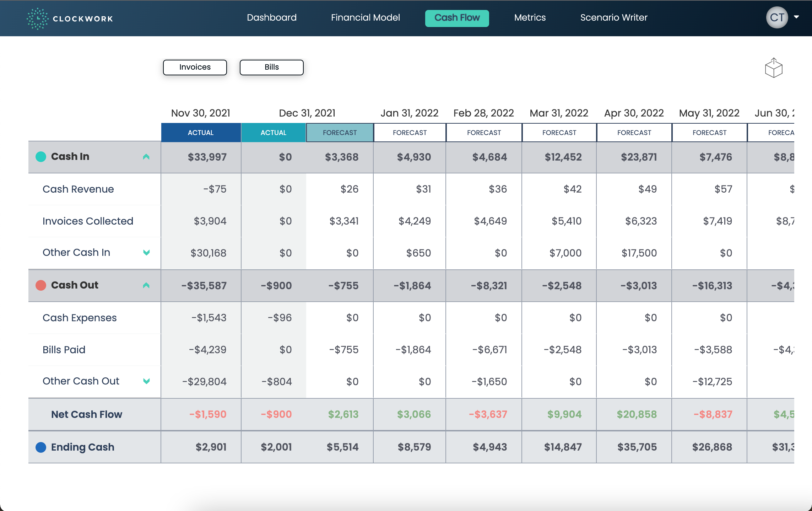Click the teal Cash In indicator dot

point(40,156)
